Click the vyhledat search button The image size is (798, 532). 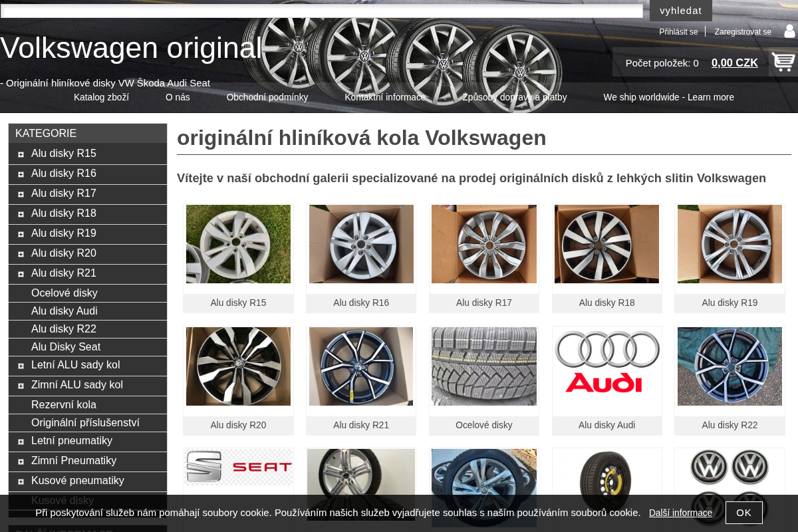tap(681, 11)
